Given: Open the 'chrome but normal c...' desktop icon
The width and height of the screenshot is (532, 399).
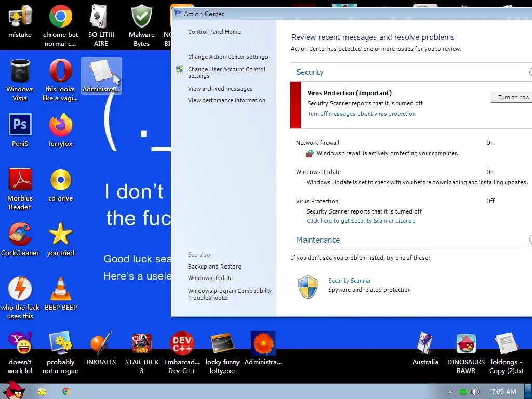Looking at the screenshot, I should click(60, 25).
